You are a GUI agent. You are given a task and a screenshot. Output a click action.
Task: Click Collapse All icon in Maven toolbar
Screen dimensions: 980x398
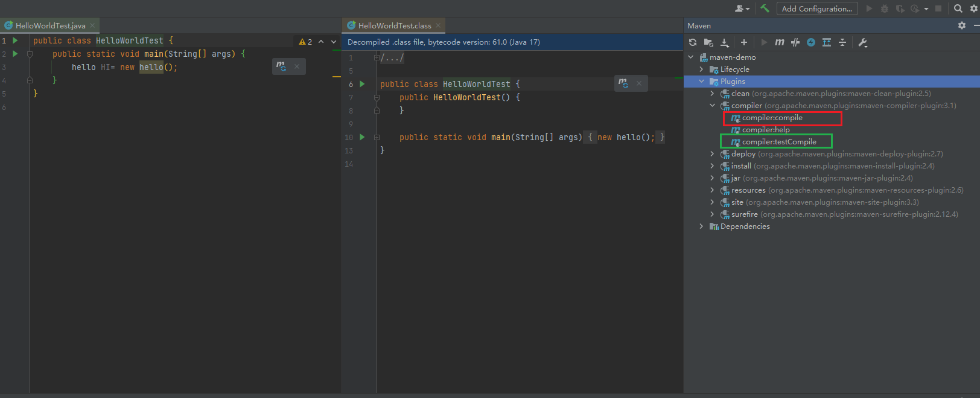click(x=842, y=42)
